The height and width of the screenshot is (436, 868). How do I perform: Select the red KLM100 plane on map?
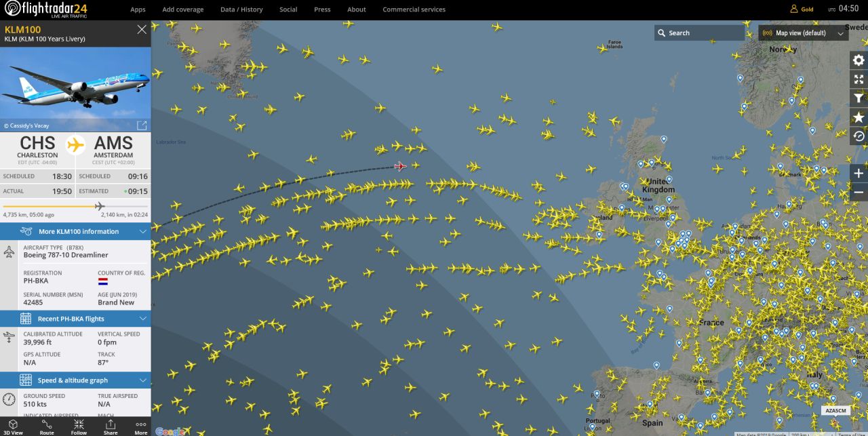coord(400,166)
